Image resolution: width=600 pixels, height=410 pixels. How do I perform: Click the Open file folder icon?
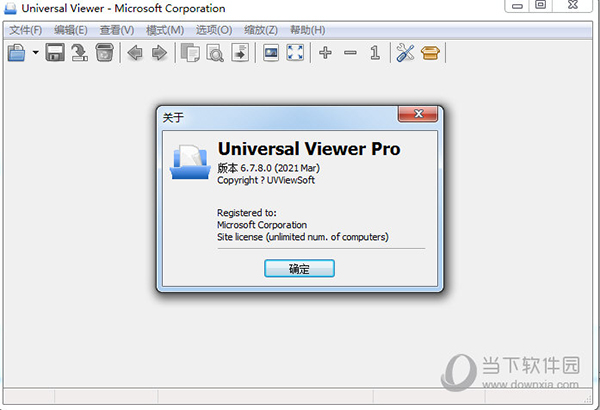(x=16, y=52)
